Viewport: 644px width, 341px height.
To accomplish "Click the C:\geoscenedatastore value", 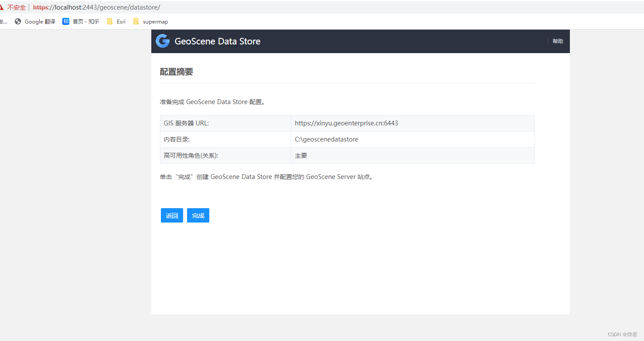I will [x=327, y=139].
